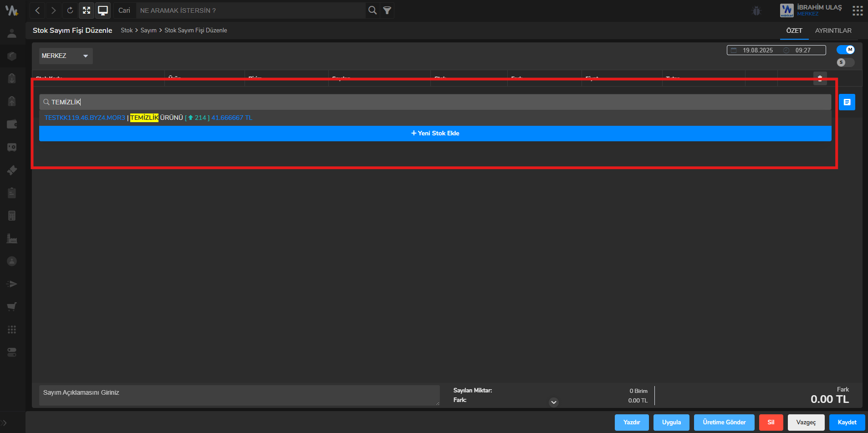The image size is (868, 433).
Task: Click the fullscreen expand icon
Action: click(x=87, y=10)
